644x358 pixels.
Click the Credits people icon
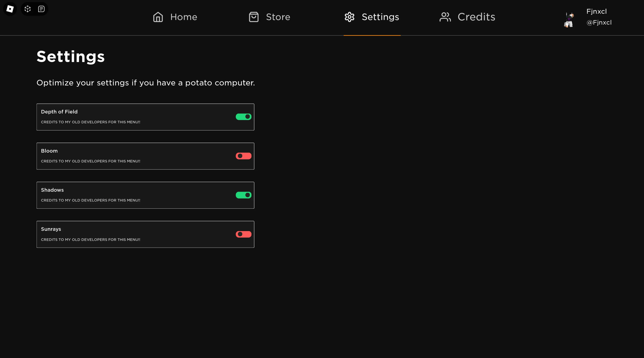tap(445, 17)
